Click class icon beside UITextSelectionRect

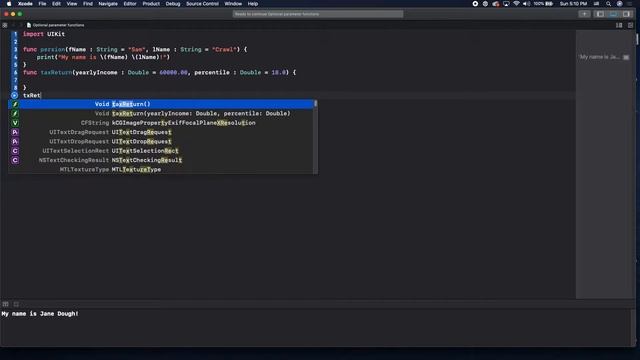point(15,151)
